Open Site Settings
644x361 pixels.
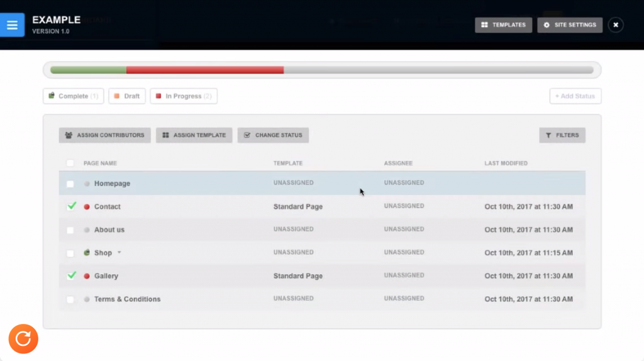coord(570,25)
